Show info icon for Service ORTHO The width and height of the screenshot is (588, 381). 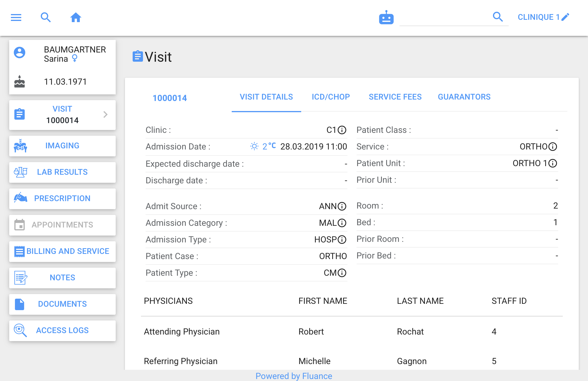coord(553,147)
